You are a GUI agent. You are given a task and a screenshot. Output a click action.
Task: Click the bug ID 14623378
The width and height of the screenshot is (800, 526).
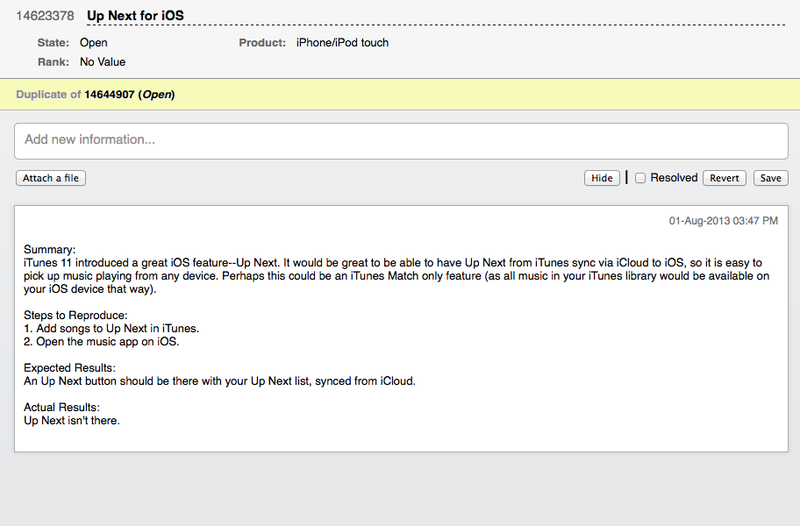45,16
